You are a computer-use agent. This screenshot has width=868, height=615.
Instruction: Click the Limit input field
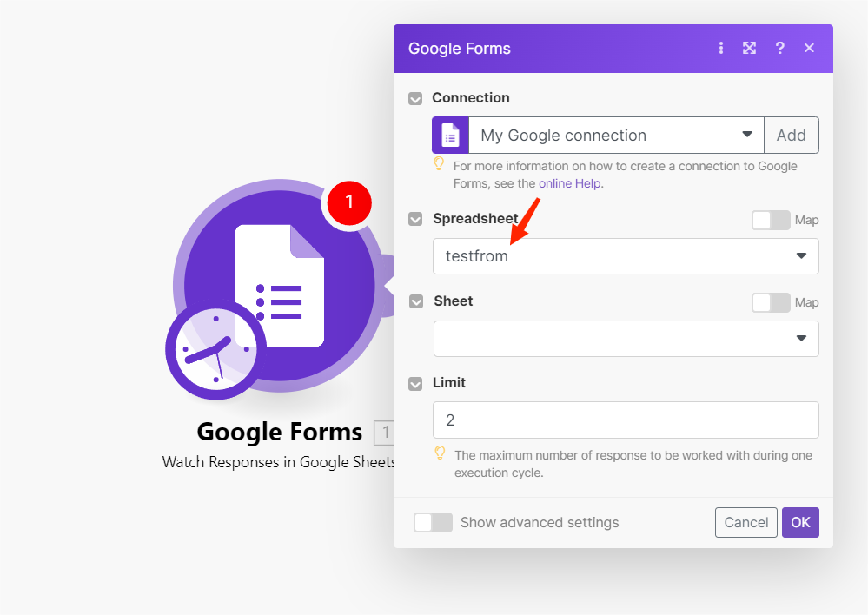coord(626,420)
